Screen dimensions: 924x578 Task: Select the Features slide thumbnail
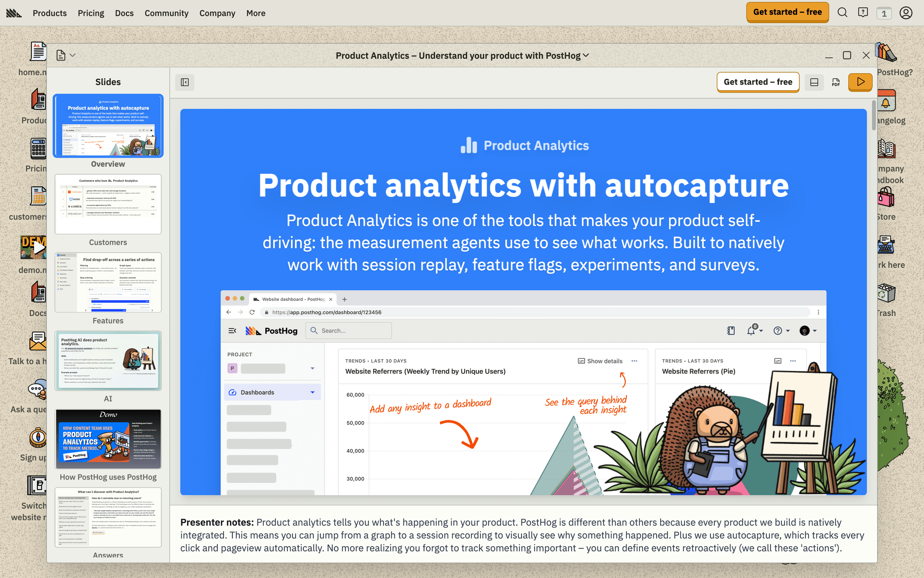coord(108,283)
